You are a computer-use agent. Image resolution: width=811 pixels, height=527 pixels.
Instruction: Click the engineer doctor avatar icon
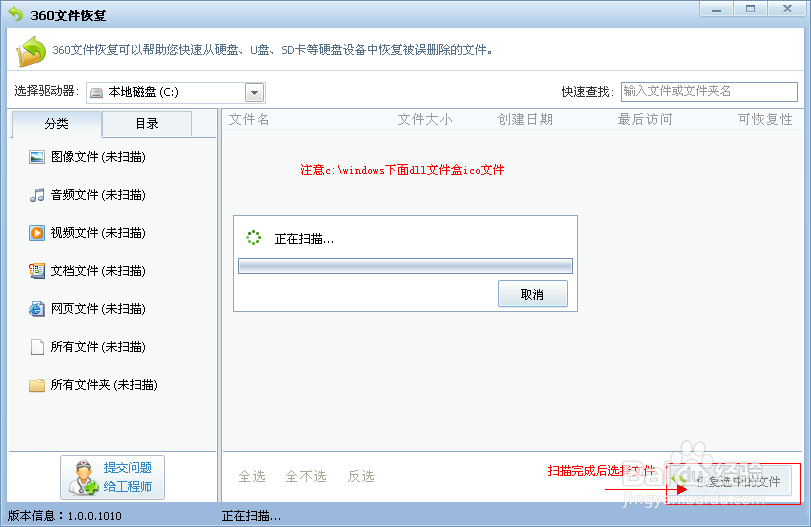pos(83,477)
